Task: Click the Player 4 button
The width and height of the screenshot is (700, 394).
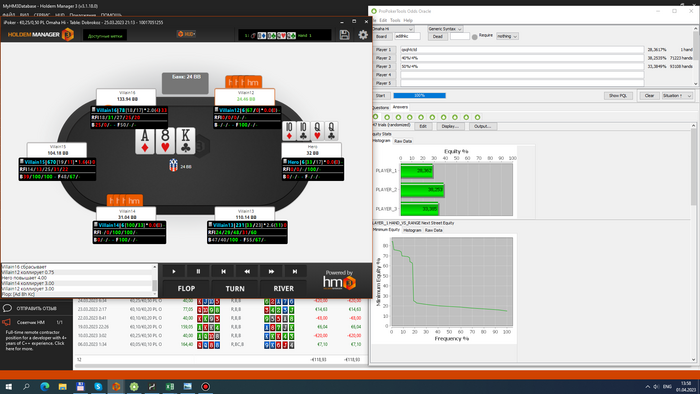Action: click(x=383, y=75)
